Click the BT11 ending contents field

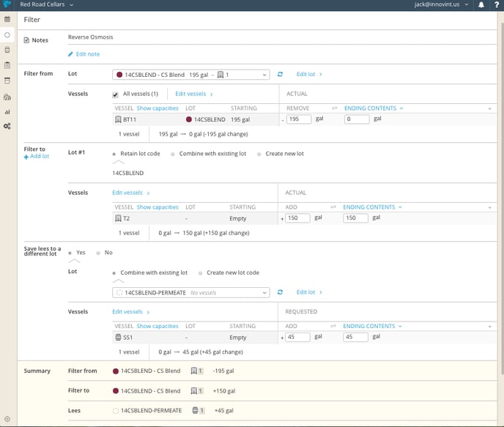click(x=357, y=119)
